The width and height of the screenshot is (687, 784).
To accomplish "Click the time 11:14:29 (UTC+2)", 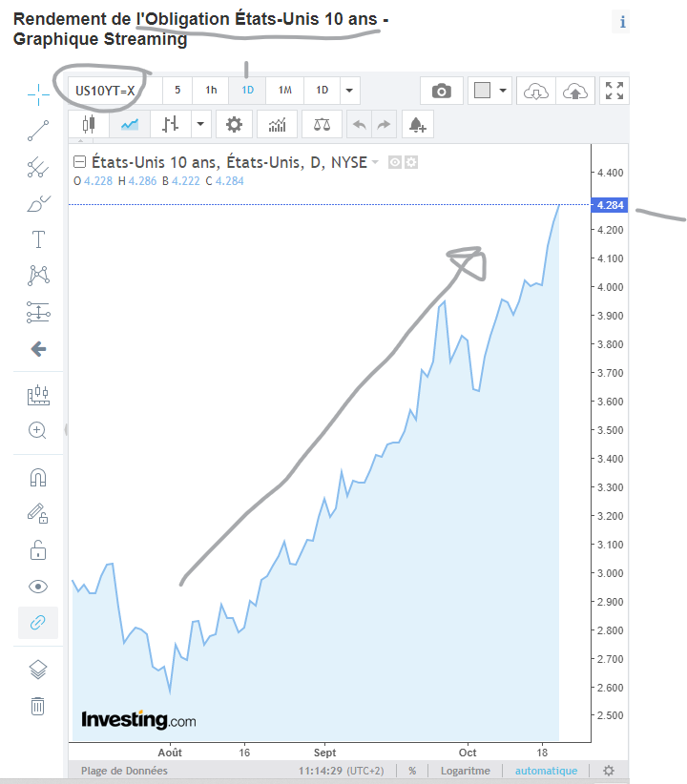I will point(342,771).
